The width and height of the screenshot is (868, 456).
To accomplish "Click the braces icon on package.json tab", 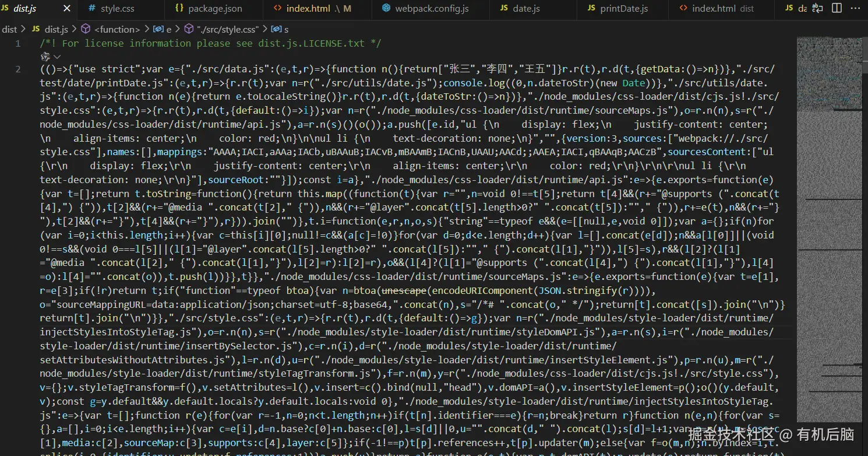I will coord(179,8).
